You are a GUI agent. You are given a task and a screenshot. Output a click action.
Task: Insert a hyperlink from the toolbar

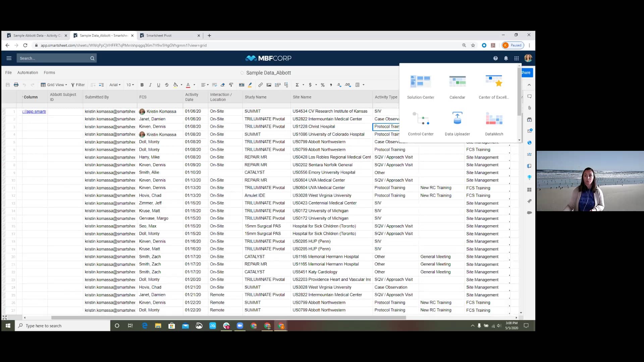click(x=260, y=85)
